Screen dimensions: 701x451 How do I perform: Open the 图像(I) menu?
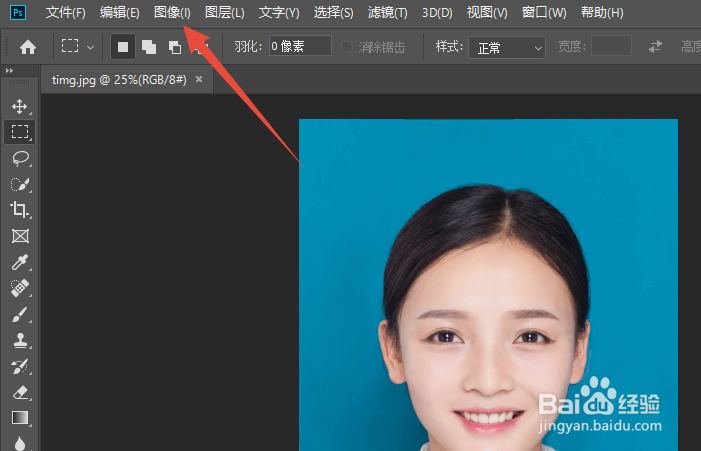point(172,13)
